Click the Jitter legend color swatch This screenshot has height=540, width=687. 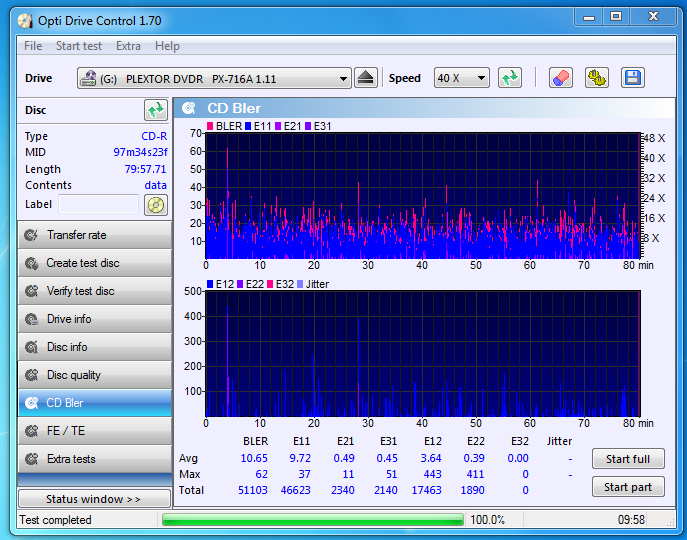300,284
